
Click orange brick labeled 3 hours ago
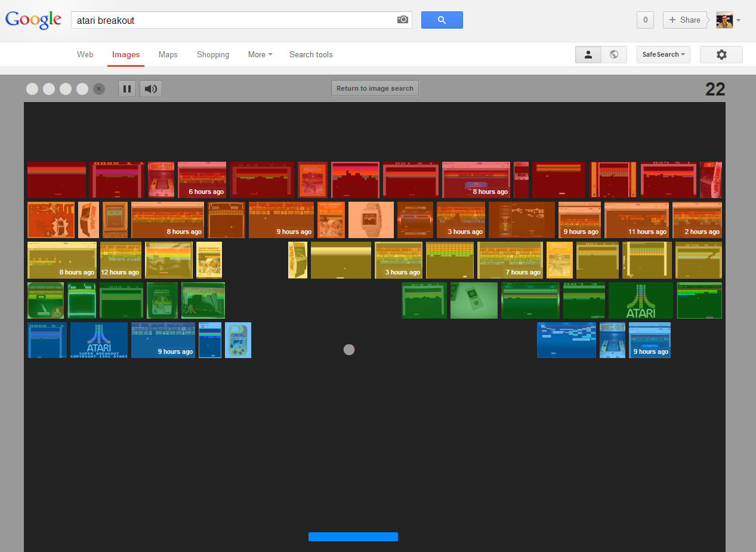461,220
